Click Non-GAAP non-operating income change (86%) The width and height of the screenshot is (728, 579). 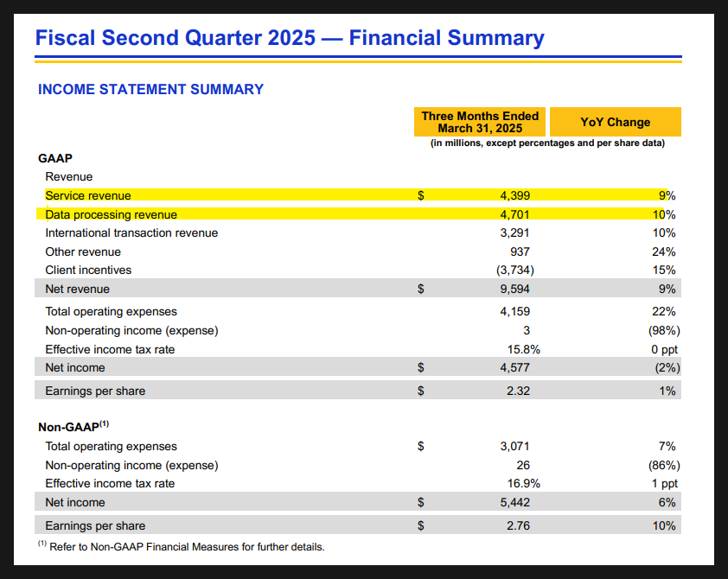(664, 465)
